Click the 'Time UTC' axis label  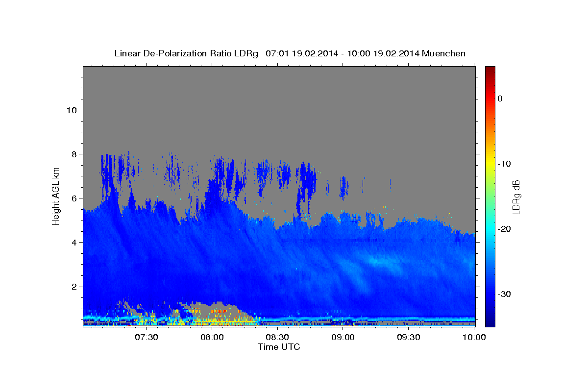(279, 347)
